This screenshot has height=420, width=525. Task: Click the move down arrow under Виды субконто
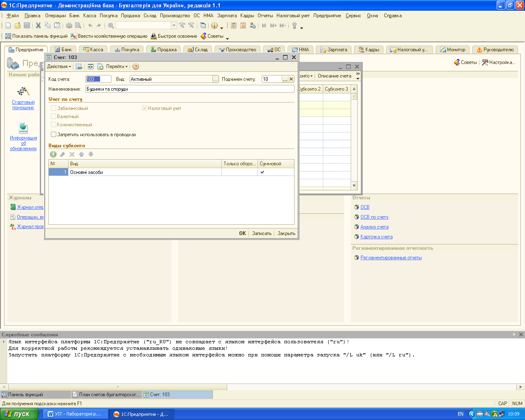[91, 154]
